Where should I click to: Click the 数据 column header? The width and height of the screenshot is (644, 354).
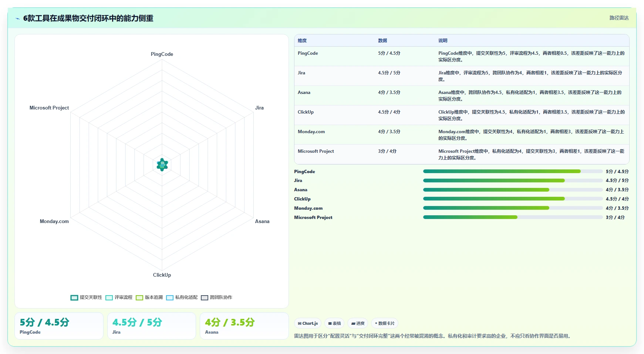(382, 41)
